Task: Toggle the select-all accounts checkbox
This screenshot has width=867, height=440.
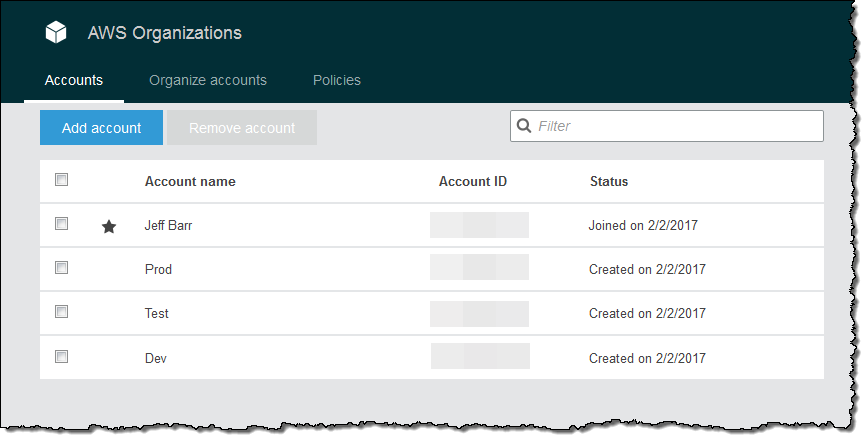Action: point(62,180)
